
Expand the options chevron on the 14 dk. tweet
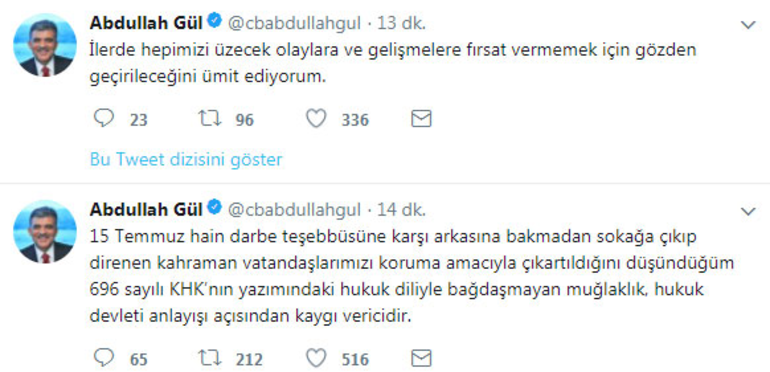coord(748,212)
